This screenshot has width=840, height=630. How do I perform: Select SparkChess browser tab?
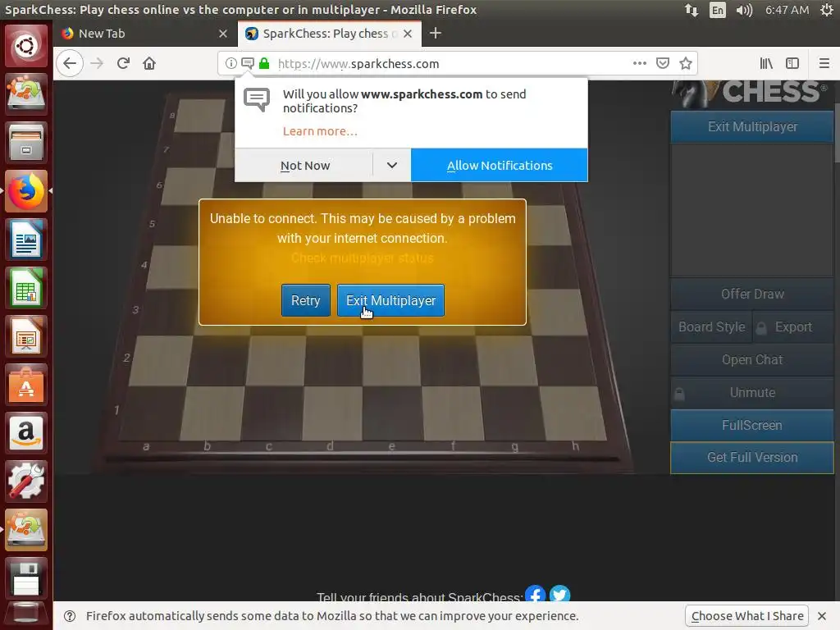328,33
